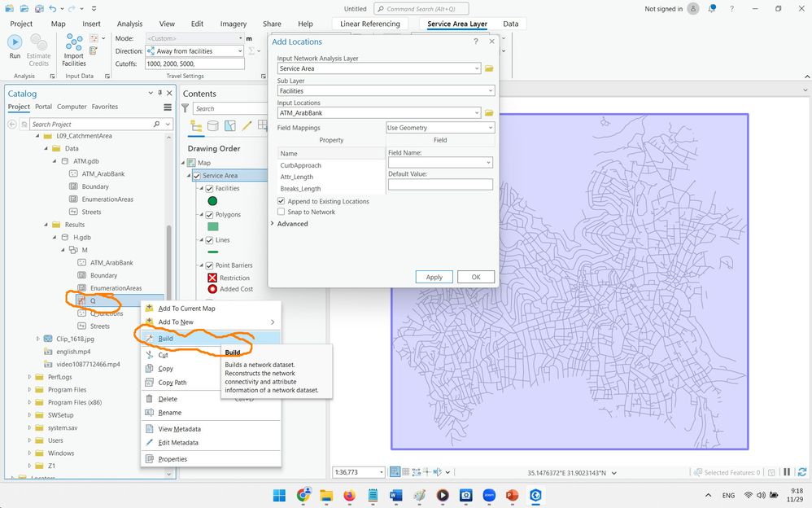
Task: Switch to the Analysis ribbon tab
Action: click(129, 24)
